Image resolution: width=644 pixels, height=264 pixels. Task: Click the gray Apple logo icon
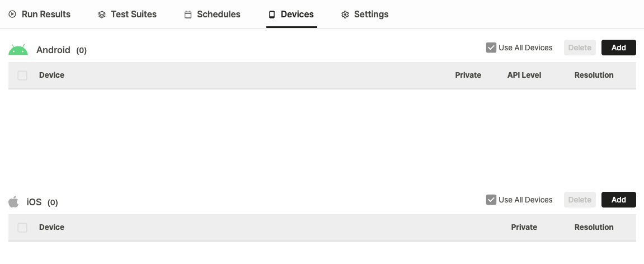[x=13, y=201]
